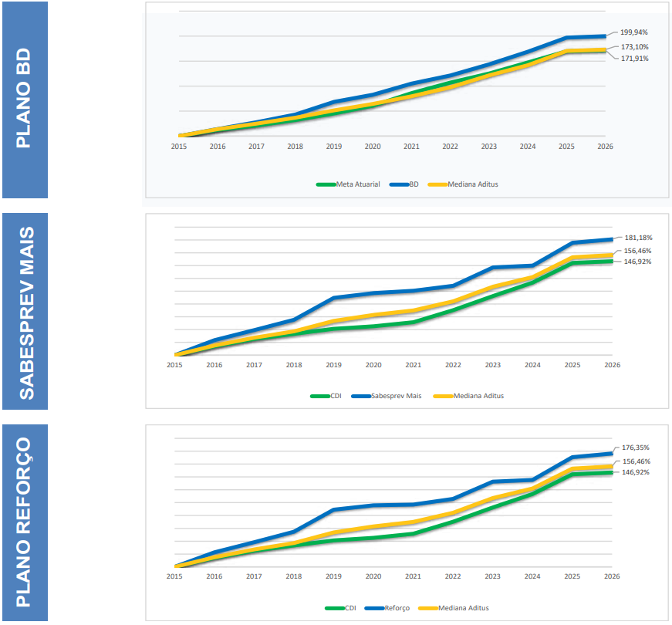Click the 199,94% data label
Image resolution: width=672 pixels, height=625 pixels.
click(x=634, y=32)
